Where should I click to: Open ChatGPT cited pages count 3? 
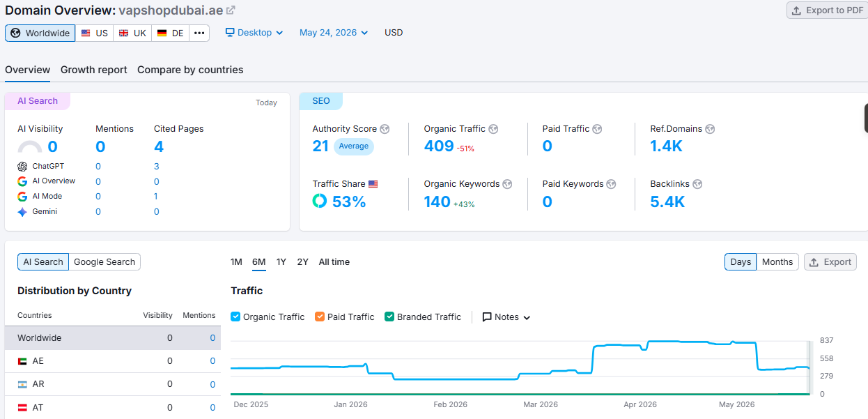(157, 166)
